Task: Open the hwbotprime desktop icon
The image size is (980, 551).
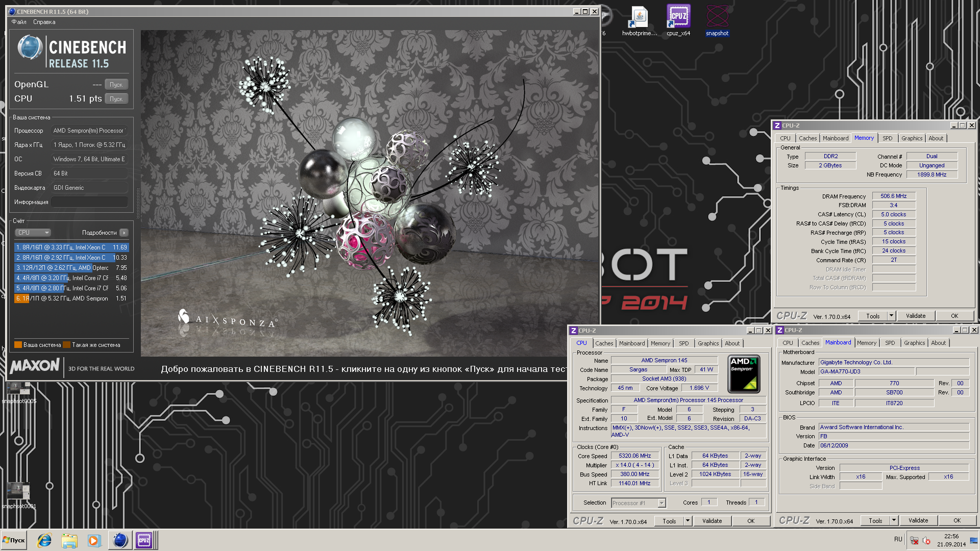Action: pos(639,21)
